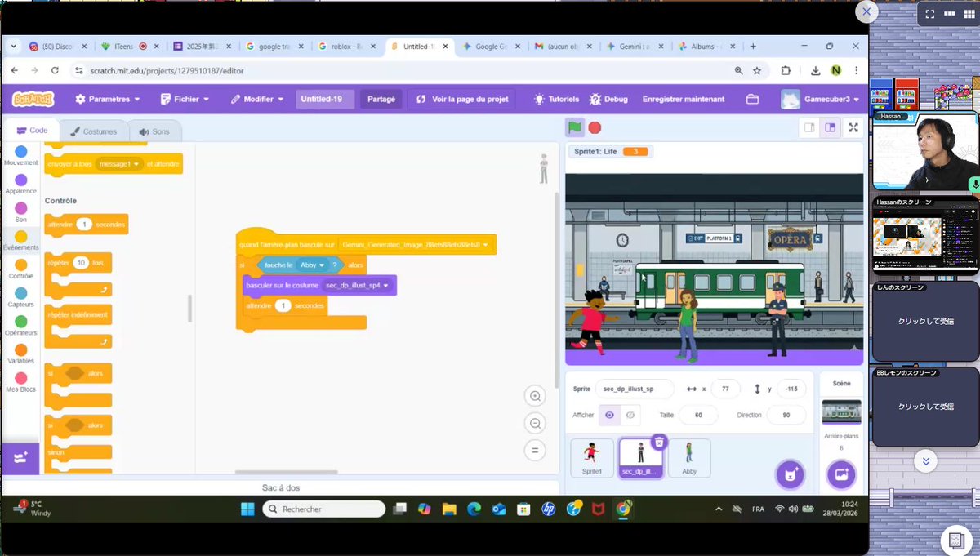Click Voir la page du projet
The width and height of the screenshot is (980, 556).
point(461,99)
